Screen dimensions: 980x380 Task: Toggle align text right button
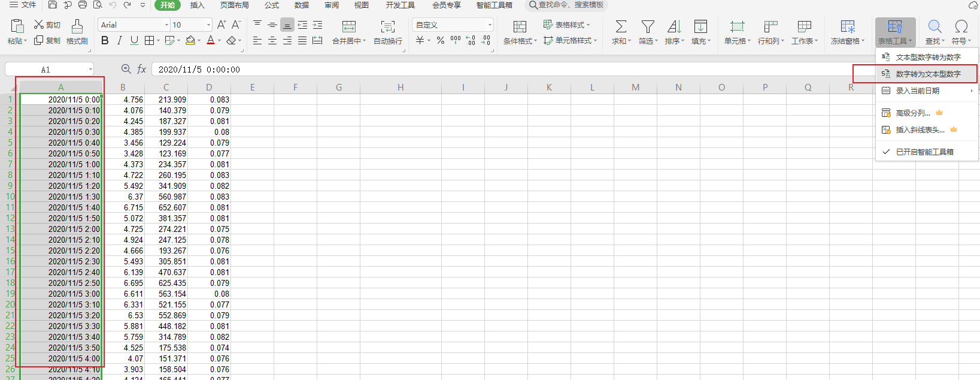[287, 40]
